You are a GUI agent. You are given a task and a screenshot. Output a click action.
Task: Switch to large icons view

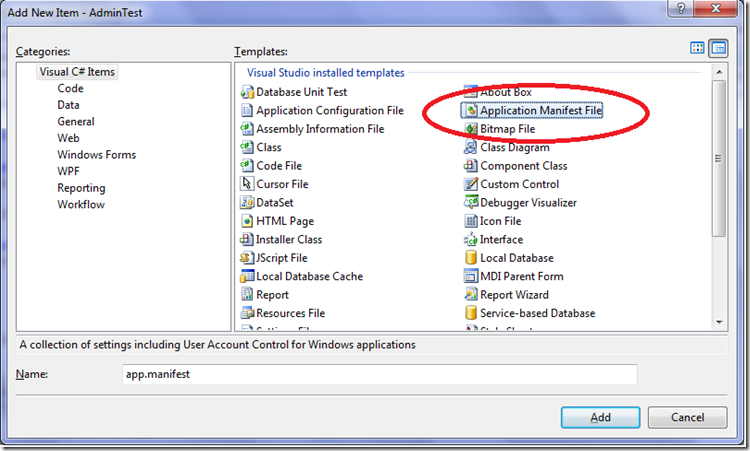698,48
